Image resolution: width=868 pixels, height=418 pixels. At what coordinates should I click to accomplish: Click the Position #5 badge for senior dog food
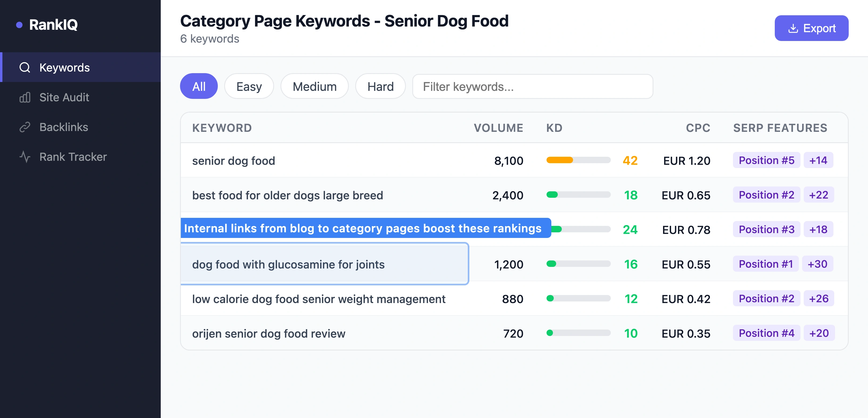coord(766,160)
